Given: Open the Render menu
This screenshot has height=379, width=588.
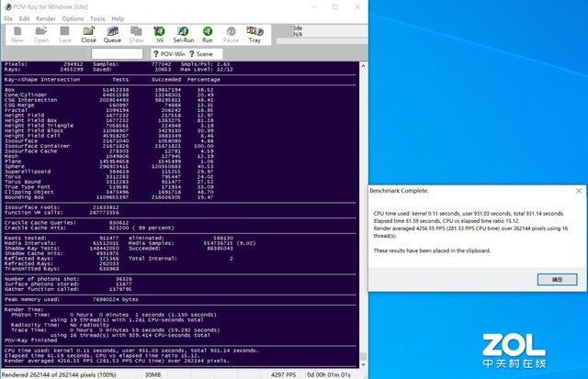Looking at the screenshot, I should (47, 18).
